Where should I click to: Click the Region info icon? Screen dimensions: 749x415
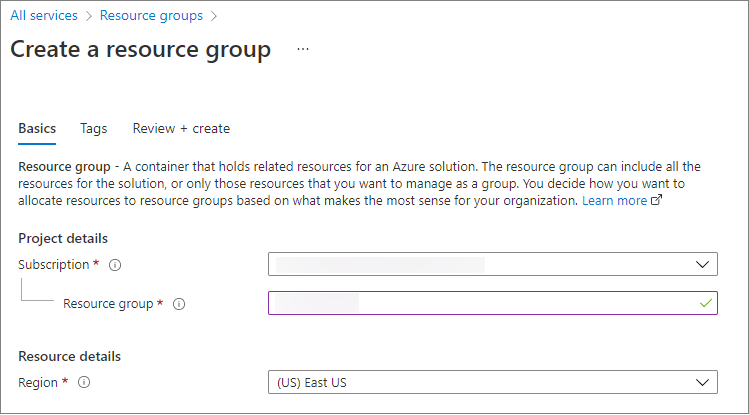coord(84,383)
